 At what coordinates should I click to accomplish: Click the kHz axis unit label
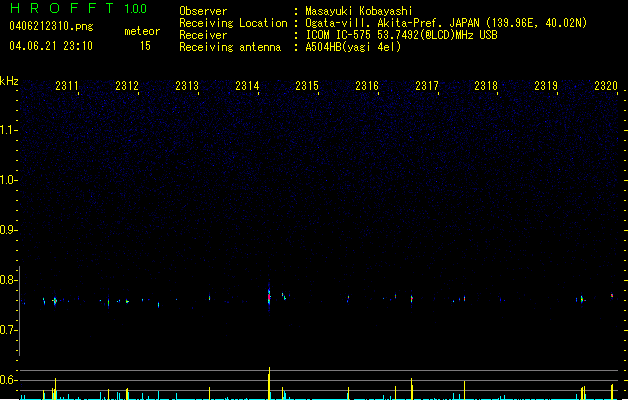[x=9, y=81]
